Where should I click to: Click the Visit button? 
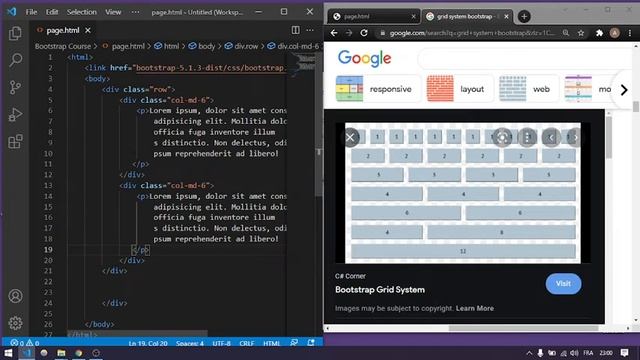(x=563, y=284)
